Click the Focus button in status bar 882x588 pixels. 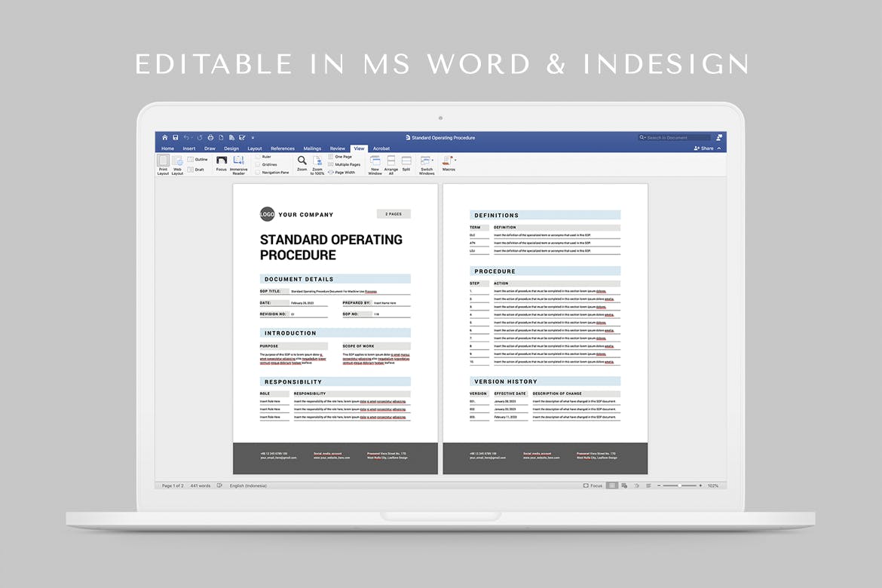593,485
